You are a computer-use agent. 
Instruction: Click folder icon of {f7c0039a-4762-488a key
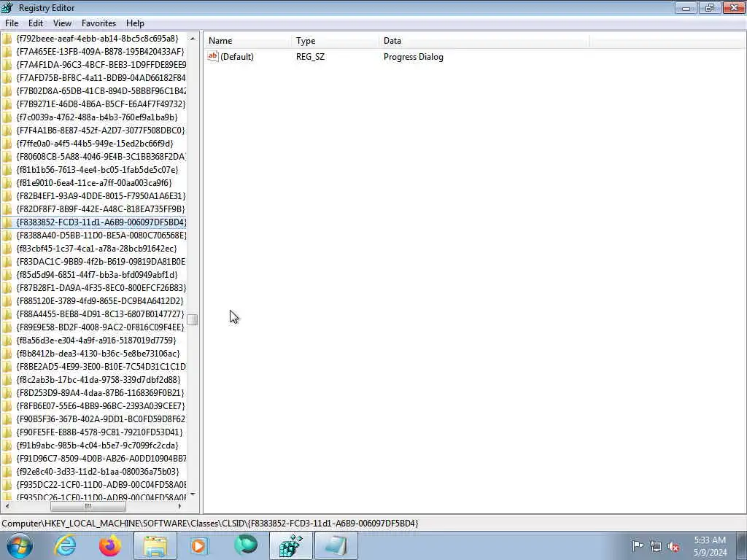pos(7,117)
